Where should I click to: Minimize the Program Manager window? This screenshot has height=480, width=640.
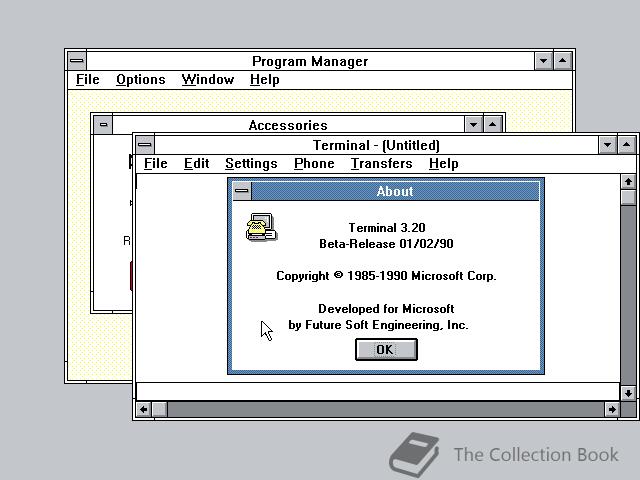543,61
